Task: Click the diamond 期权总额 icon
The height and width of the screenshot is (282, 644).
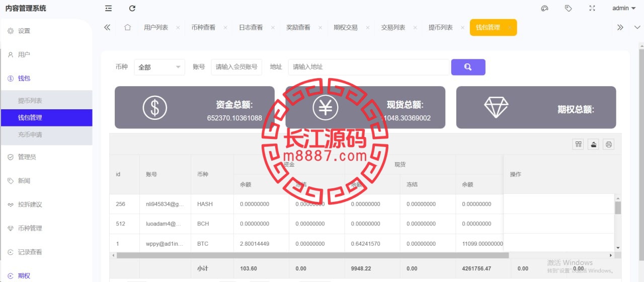Action: [x=496, y=107]
